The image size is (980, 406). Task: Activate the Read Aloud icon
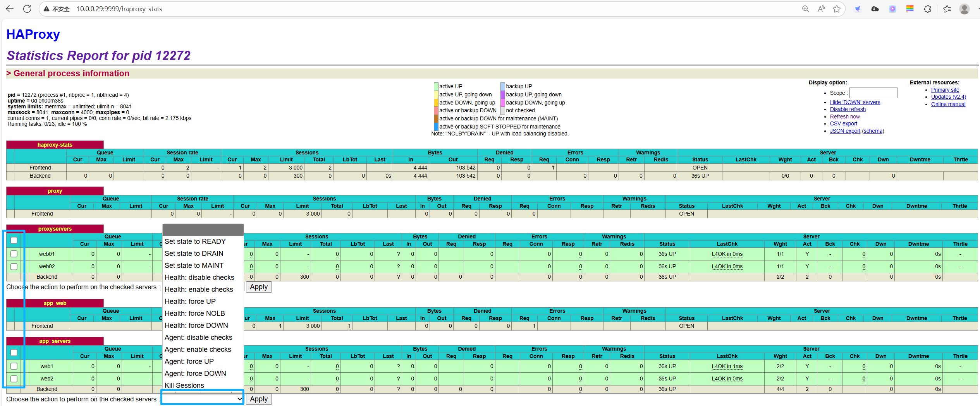tap(821, 9)
